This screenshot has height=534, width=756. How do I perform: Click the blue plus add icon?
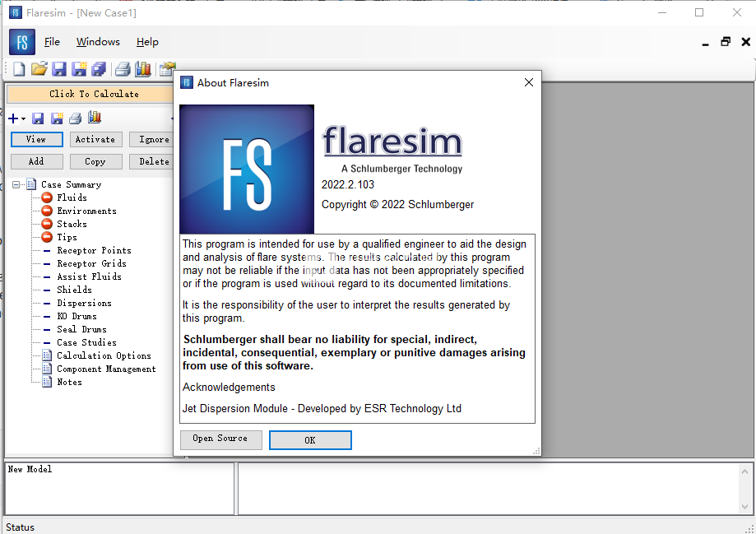click(x=13, y=118)
